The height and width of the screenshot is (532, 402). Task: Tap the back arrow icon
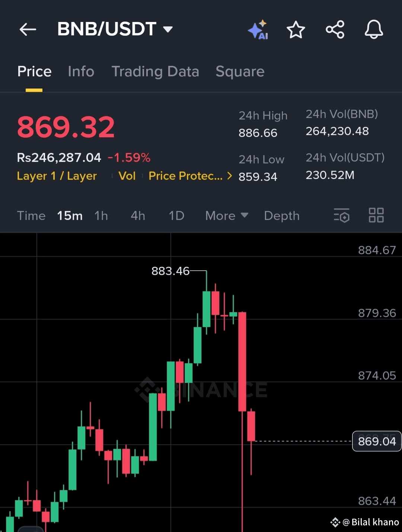pos(28,29)
